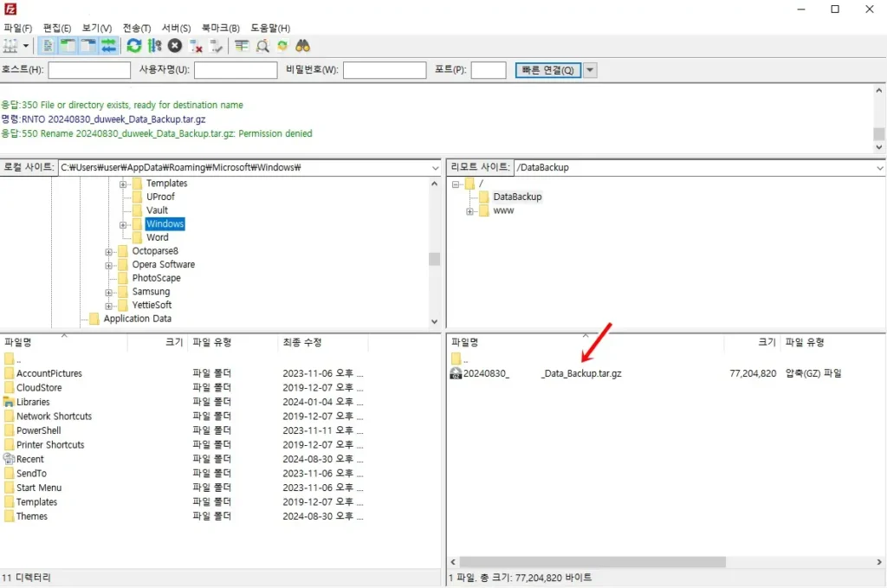The width and height of the screenshot is (887, 588).
Task: Select the Application Data folder in tree
Action: (x=138, y=319)
